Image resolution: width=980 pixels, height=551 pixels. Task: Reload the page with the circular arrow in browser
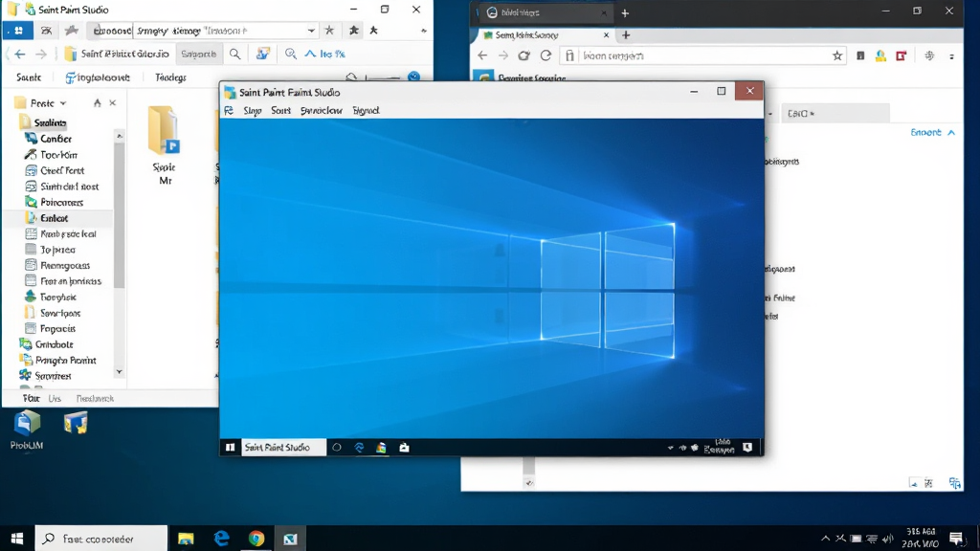pyautogui.click(x=546, y=55)
